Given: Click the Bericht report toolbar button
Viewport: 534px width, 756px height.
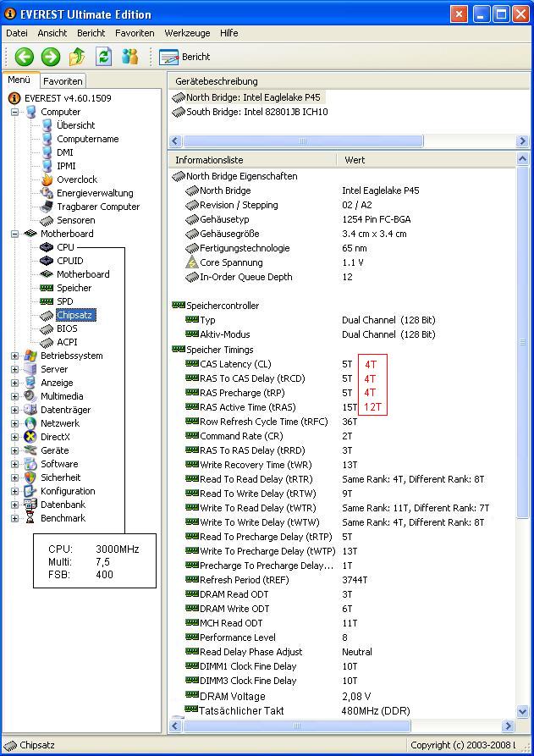Looking at the screenshot, I should (x=184, y=57).
